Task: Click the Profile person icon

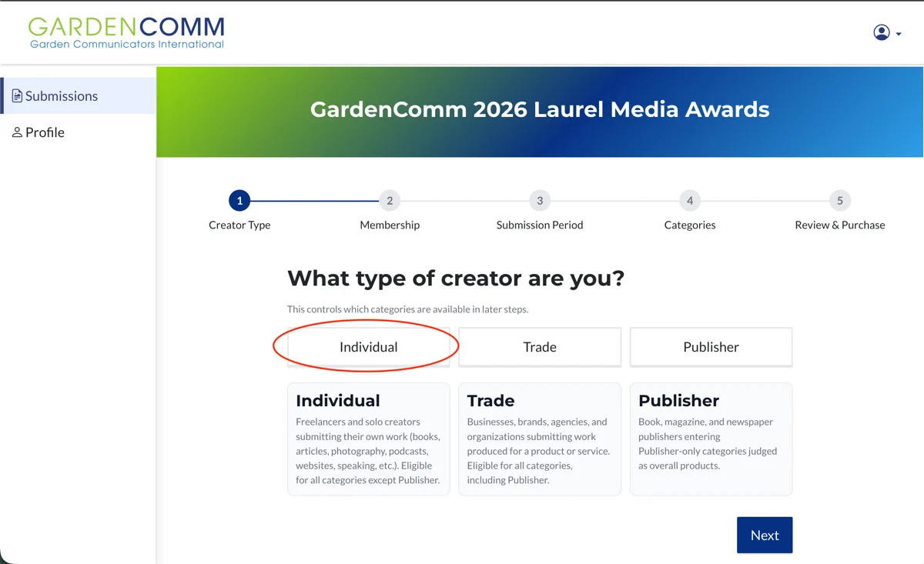Action: pos(17,132)
